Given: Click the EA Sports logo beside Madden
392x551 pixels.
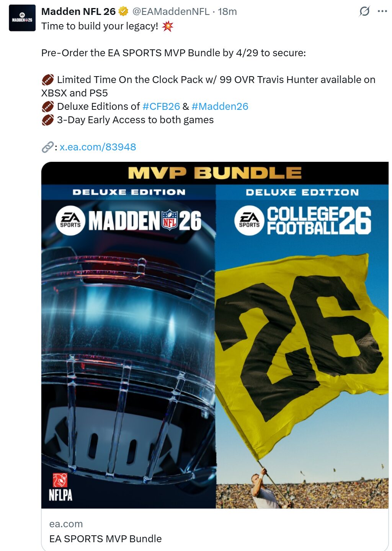Looking at the screenshot, I should [x=70, y=221].
